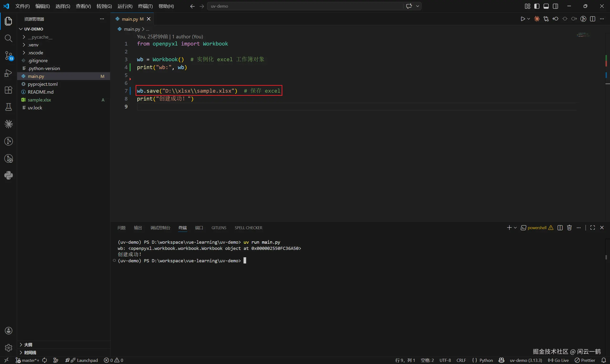Open the Extensions view
This screenshot has width=610, height=364.
pos(9,90)
